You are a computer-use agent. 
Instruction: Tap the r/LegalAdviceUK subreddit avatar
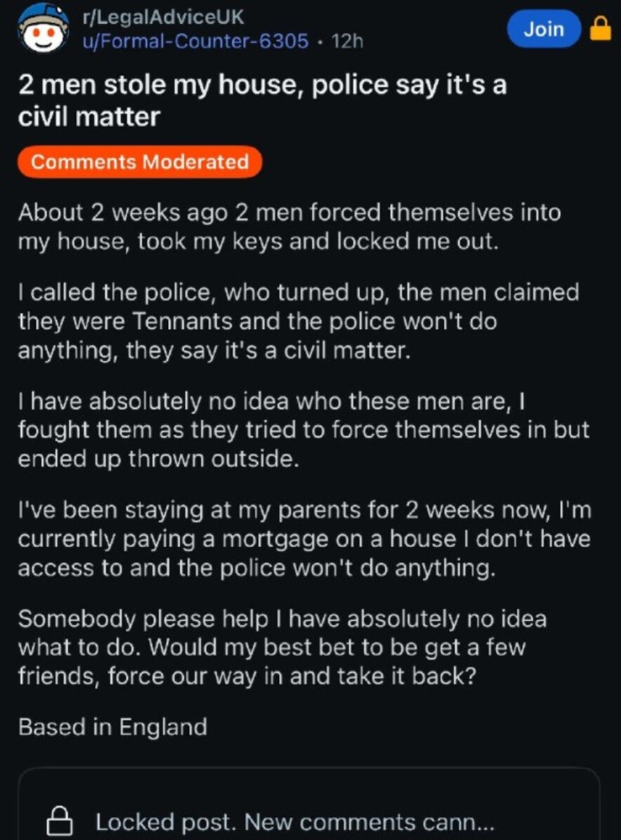(43, 29)
